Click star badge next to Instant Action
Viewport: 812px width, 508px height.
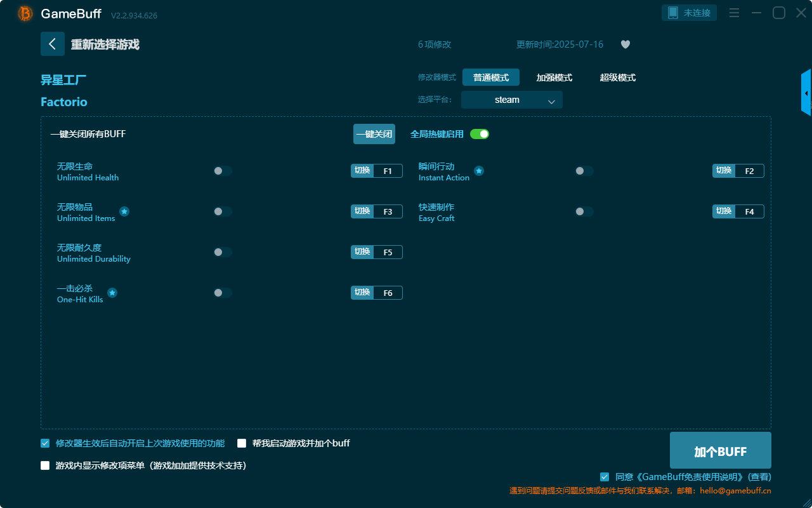479,171
